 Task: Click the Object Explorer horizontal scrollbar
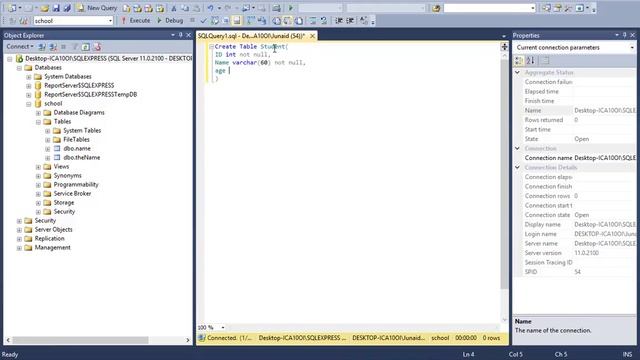(80, 340)
